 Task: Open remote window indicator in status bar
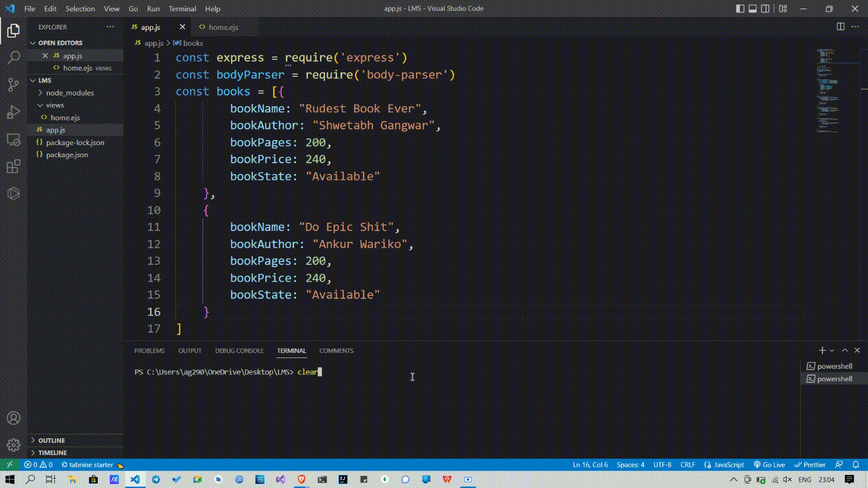(x=10, y=465)
